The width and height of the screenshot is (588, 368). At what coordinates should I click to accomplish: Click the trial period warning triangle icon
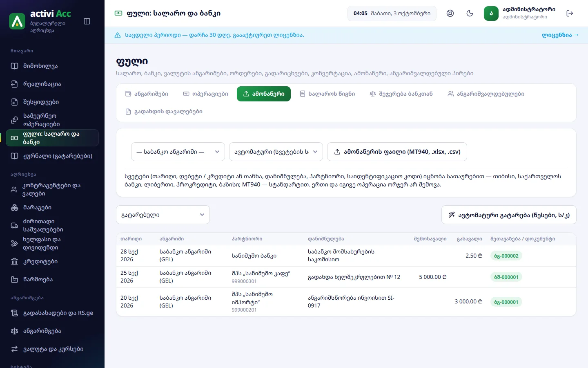tap(118, 35)
